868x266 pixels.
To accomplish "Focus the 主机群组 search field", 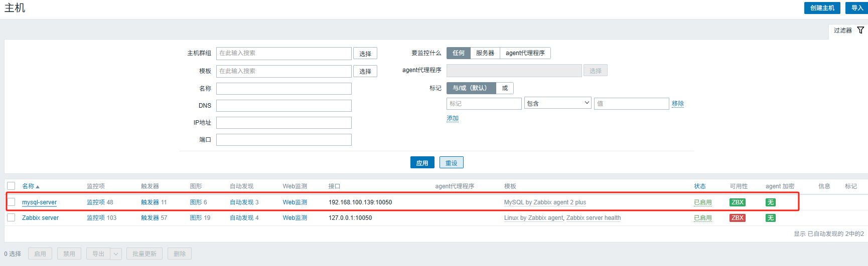I will 284,53.
